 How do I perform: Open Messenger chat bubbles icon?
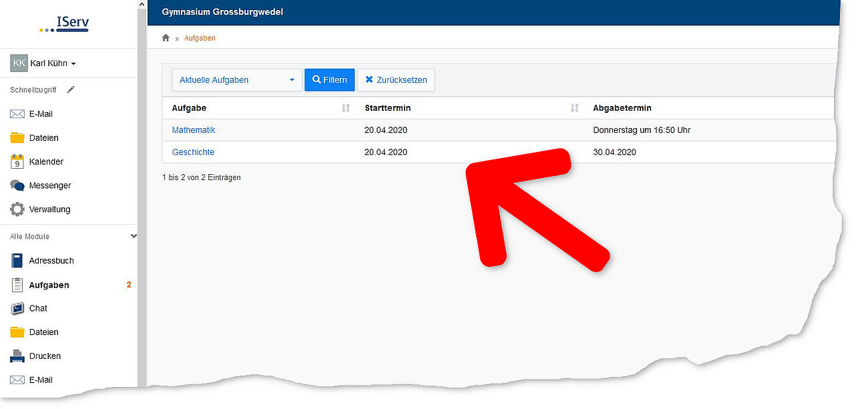pyautogui.click(x=17, y=185)
